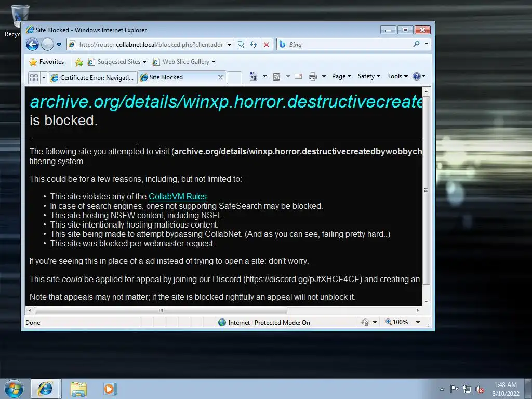Viewport: 532px width, 399px height.
Task: Open the Favorites button
Action: pyautogui.click(x=47, y=62)
